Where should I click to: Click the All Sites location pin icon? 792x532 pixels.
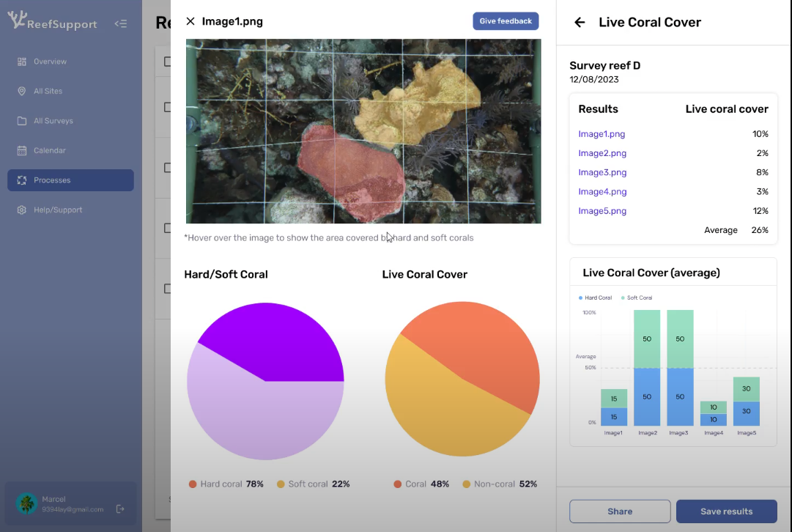[x=21, y=92]
